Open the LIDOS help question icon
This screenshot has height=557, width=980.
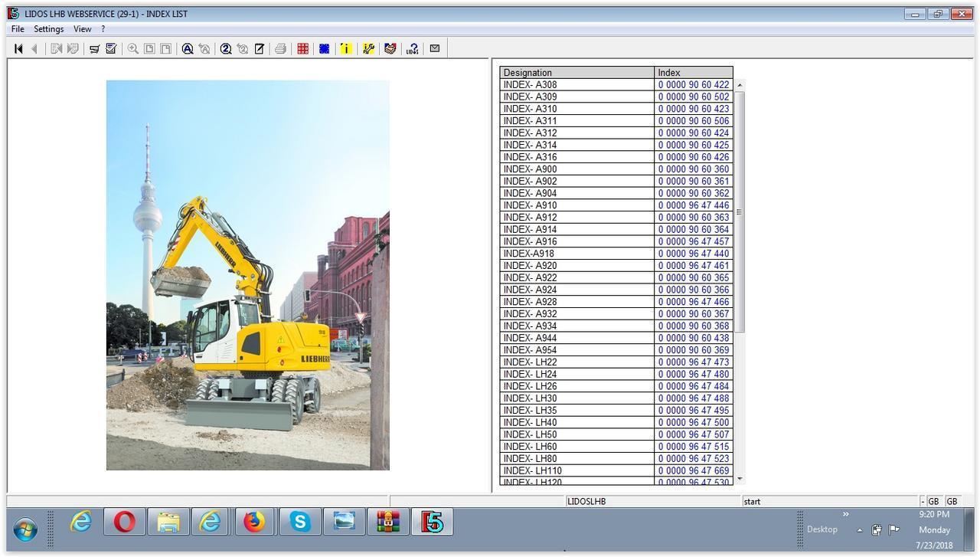tap(412, 49)
